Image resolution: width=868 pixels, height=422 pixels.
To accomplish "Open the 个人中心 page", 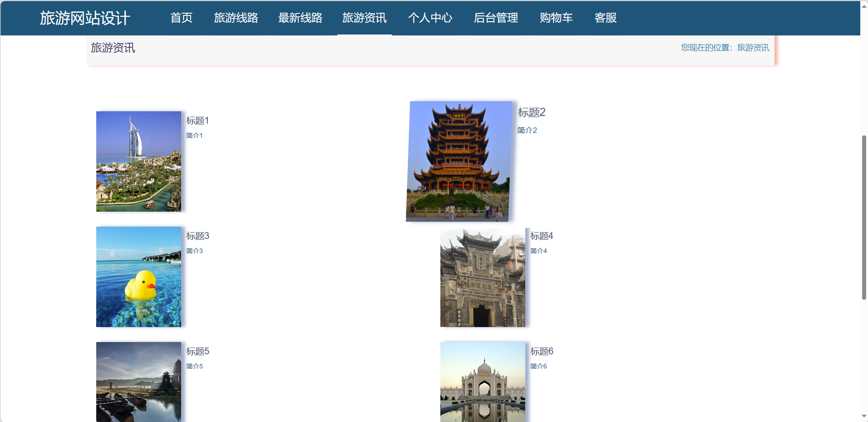I will (430, 18).
